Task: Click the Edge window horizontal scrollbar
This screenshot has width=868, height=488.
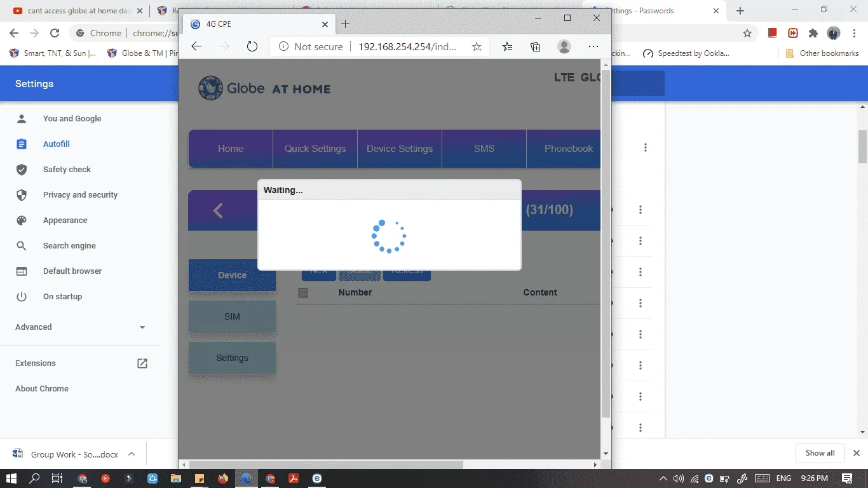Action: coord(327,464)
